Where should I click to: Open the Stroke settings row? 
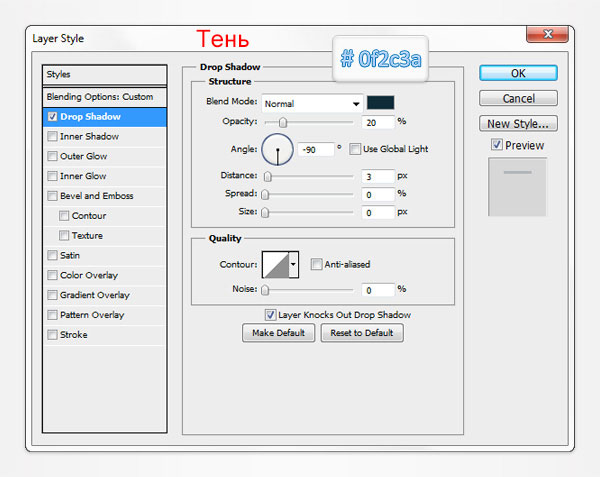click(x=104, y=335)
